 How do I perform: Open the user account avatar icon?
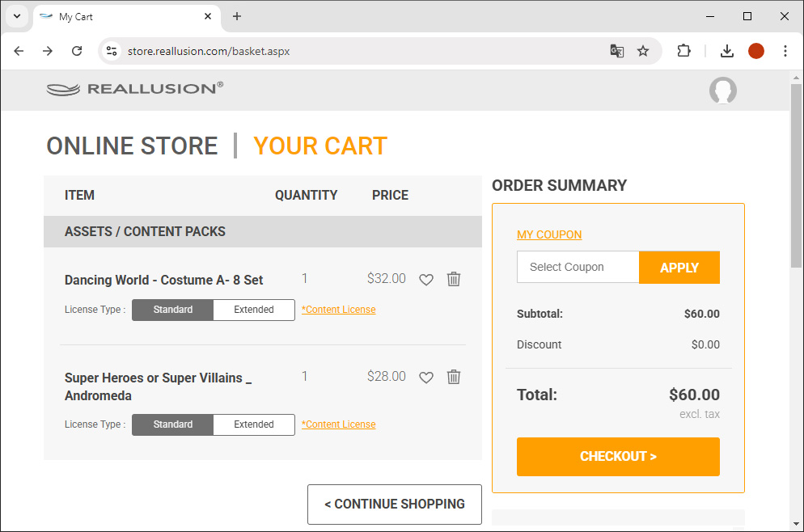coord(722,91)
